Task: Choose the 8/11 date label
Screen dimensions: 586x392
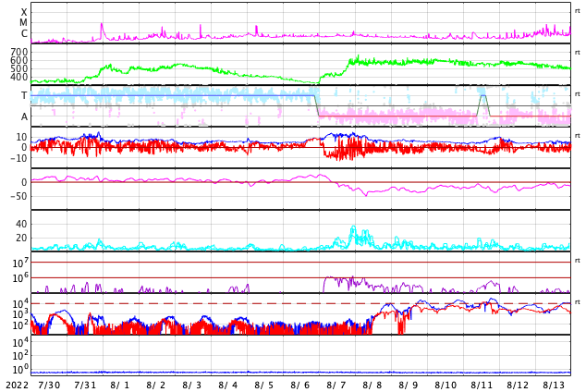Action: click(x=482, y=386)
